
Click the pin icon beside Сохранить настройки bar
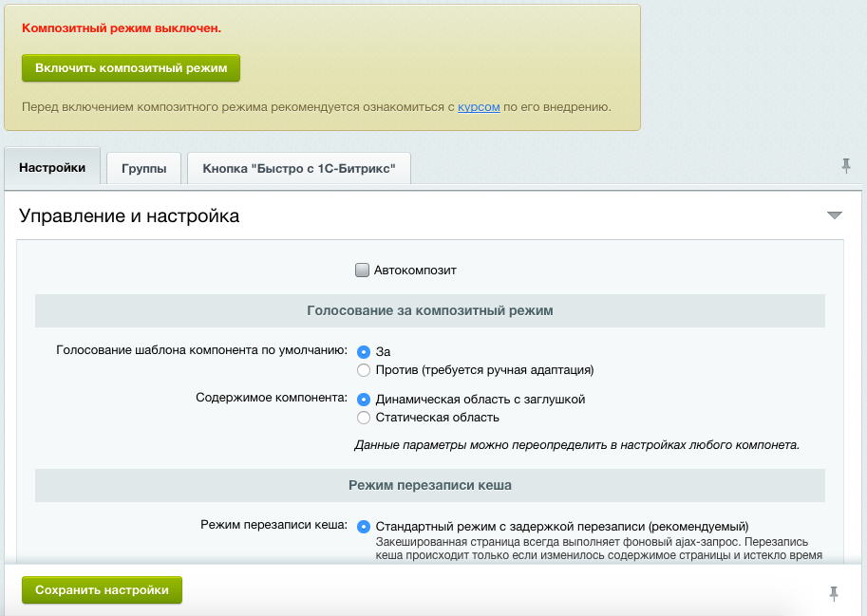pos(834,594)
